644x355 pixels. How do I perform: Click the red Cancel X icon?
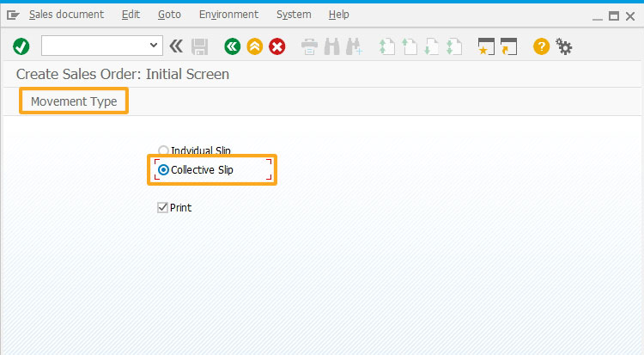point(277,46)
